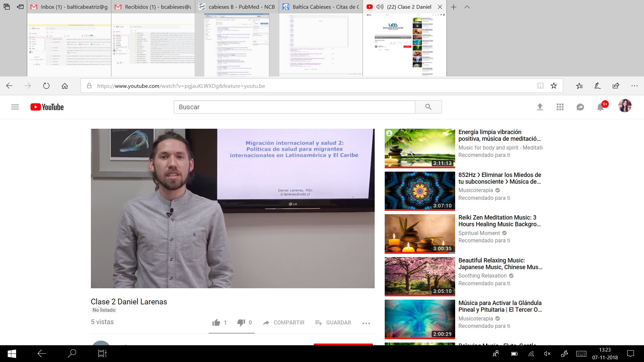This screenshot has height=362, width=644.
Task: Click the search magnifier button on YouTube
Action: [x=428, y=107]
